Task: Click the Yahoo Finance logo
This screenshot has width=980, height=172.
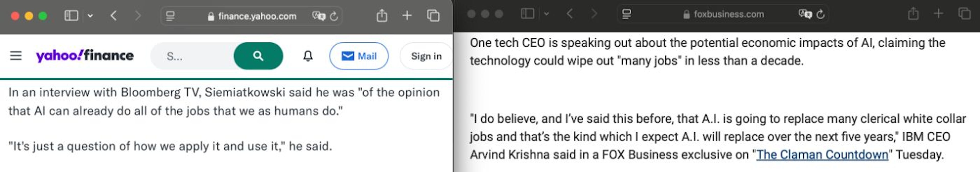Action: tap(84, 56)
